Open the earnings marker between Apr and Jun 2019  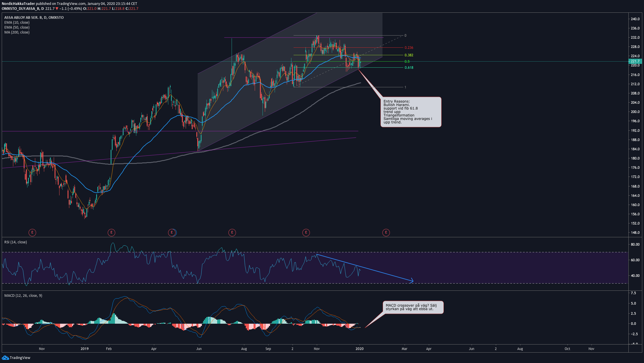172,232
